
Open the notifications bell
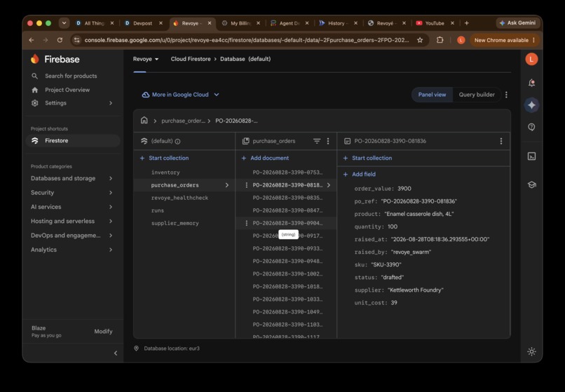(x=531, y=83)
